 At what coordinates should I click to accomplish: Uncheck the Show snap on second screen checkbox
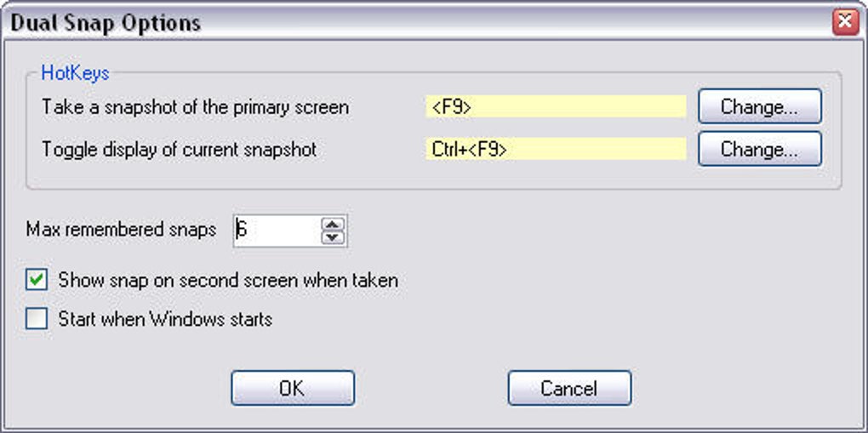(37, 280)
